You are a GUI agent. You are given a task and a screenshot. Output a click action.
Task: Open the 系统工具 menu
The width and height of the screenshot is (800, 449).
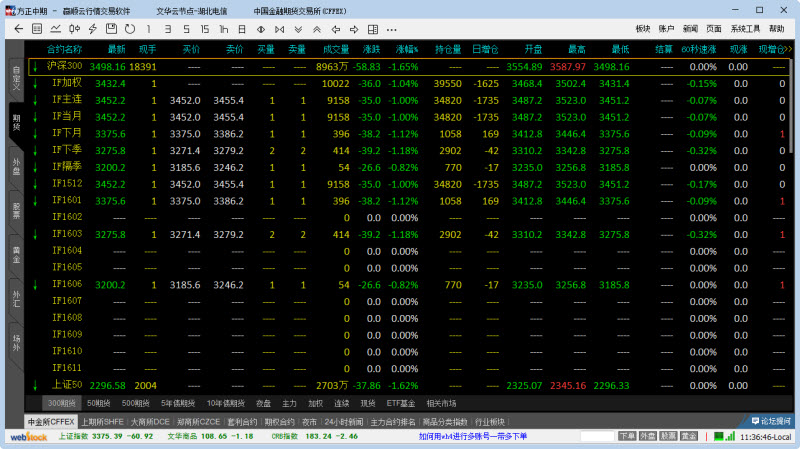click(x=745, y=29)
